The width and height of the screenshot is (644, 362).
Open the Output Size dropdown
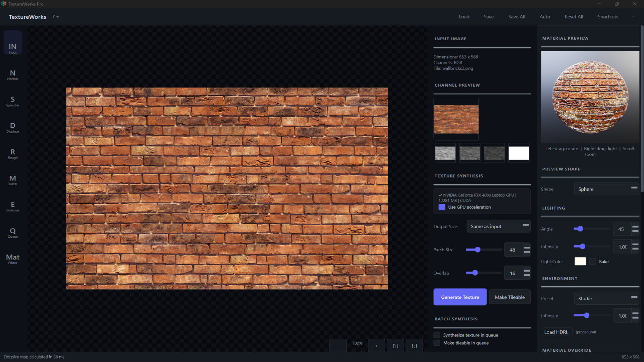pyautogui.click(x=498, y=226)
